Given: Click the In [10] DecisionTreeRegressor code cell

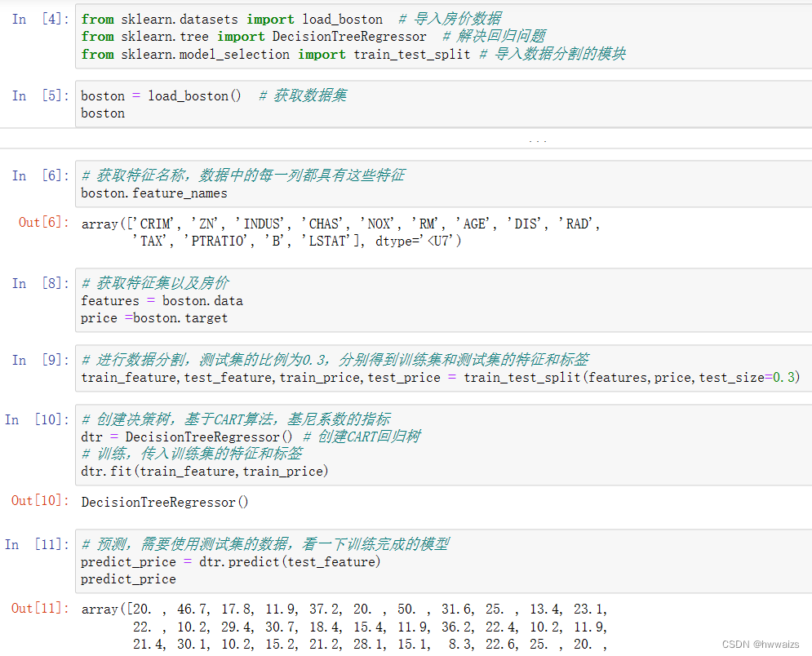Looking at the screenshot, I should tap(443, 445).
